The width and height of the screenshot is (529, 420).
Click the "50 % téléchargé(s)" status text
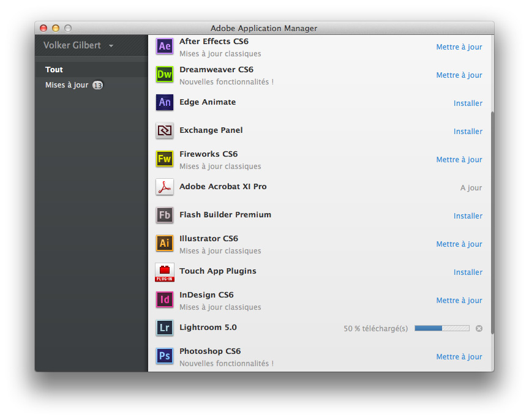[x=375, y=329]
